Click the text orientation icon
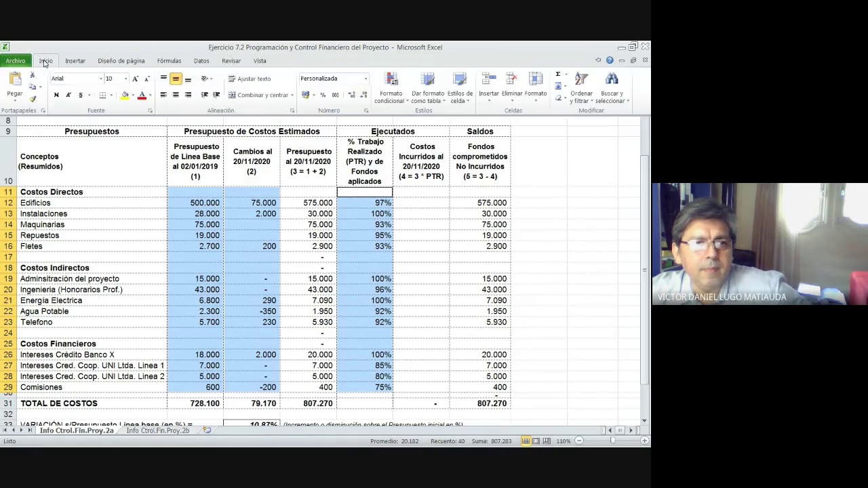Image resolution: width=868 pixels, height=488 pixels. (204, 79)
